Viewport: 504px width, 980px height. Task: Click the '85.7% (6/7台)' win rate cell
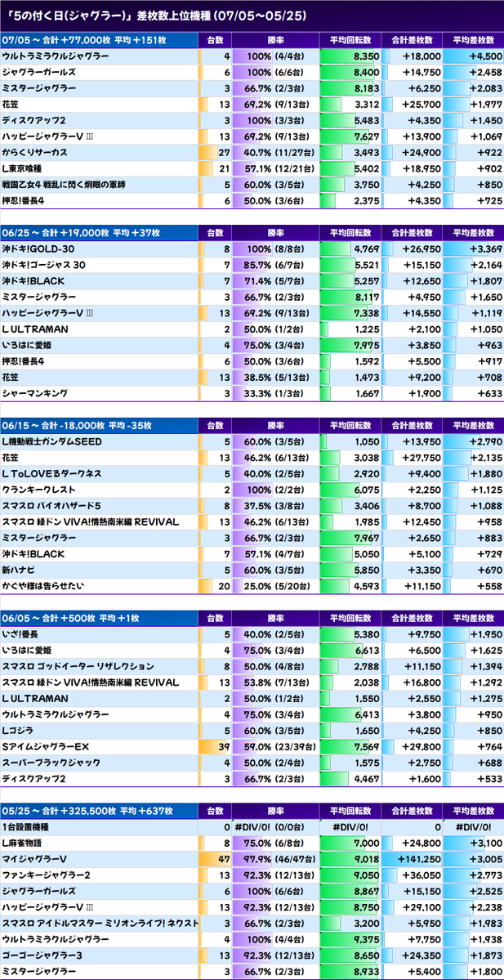tap(275, 265)
